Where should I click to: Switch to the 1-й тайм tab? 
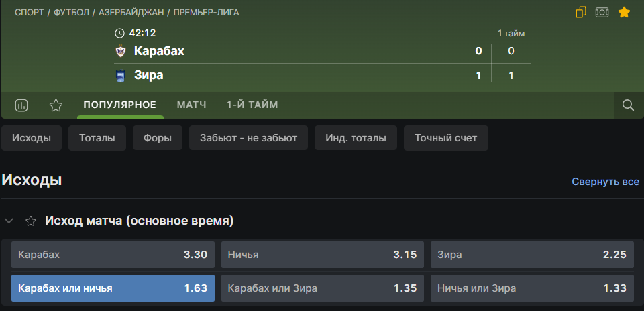[x=252, y=105]
